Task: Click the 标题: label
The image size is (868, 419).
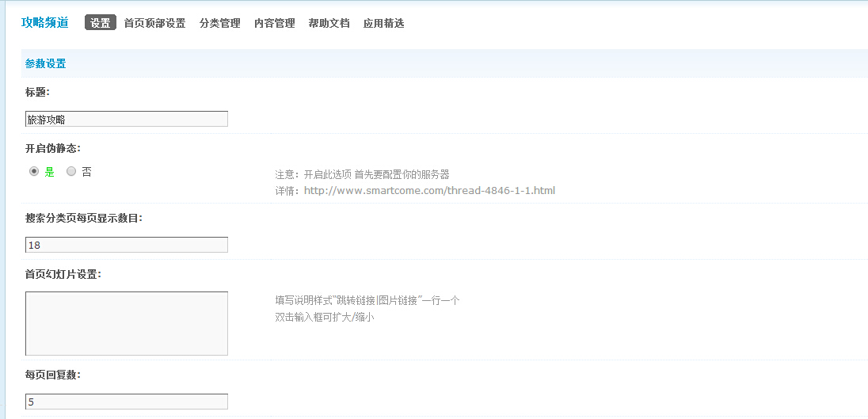Action: pos(38,93)
